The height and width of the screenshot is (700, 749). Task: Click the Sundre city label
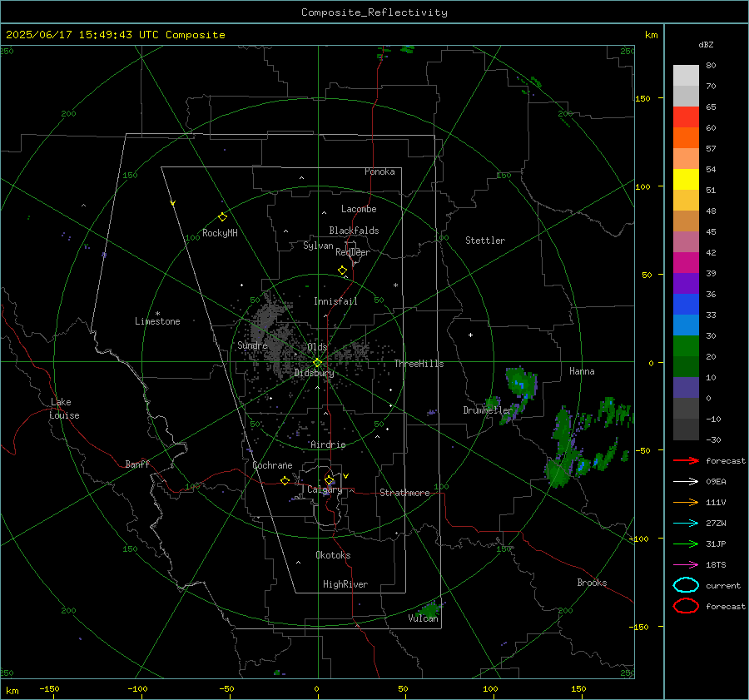tap(252, 345)
